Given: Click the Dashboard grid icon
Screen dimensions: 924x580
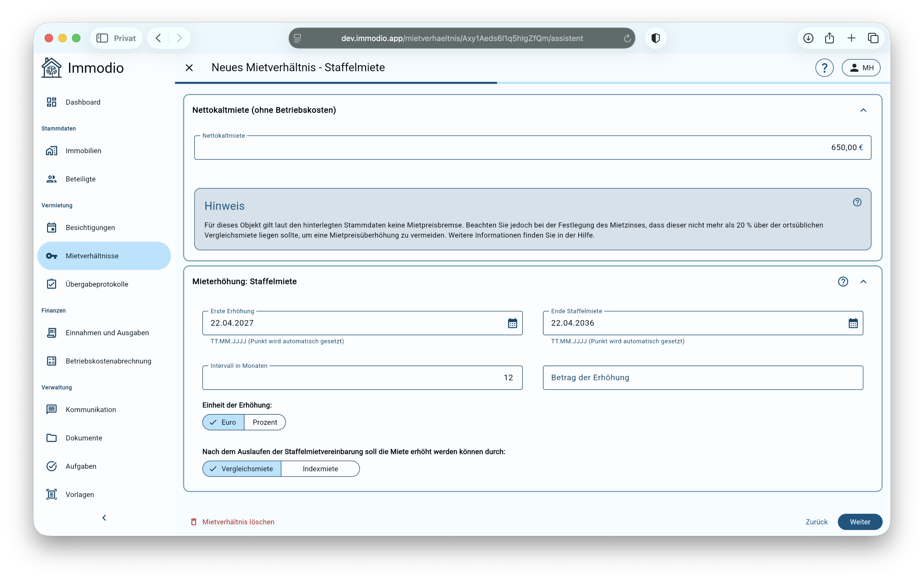Looking at the screenshot, I should coord(51,102).
